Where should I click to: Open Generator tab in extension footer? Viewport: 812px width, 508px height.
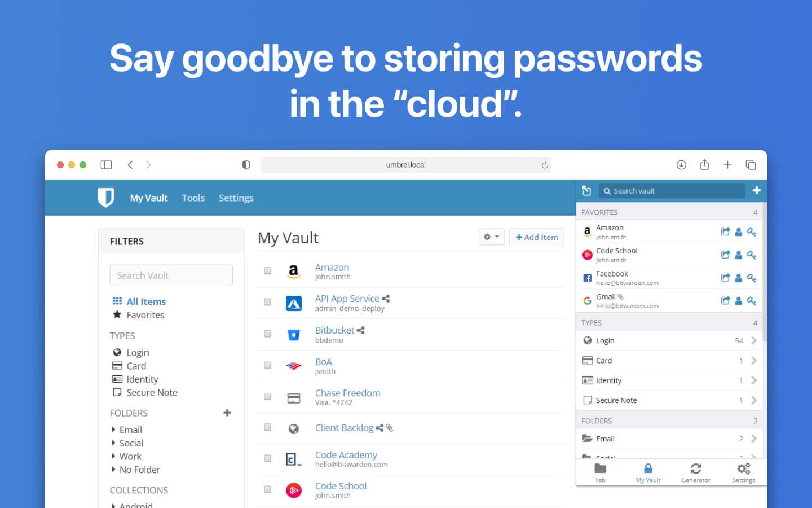click(x=696, y=473)
